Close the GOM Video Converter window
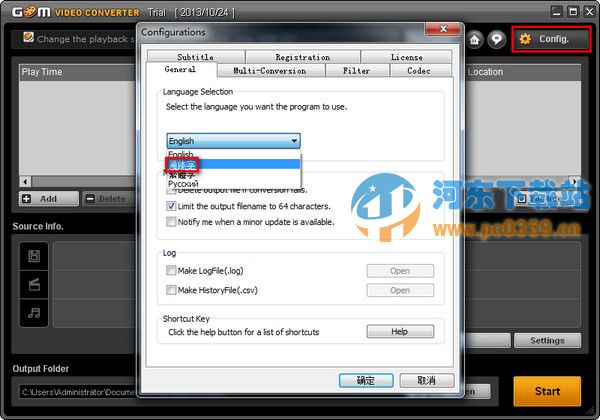The width and height of the screenshot is (600, 420). coord(590,12)
